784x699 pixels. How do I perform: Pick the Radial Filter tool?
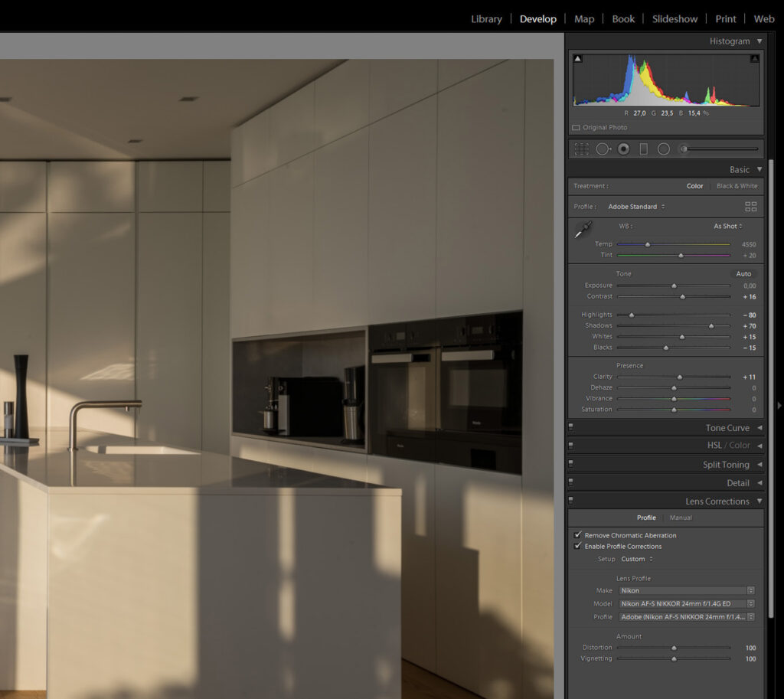[x=663, y=149]
